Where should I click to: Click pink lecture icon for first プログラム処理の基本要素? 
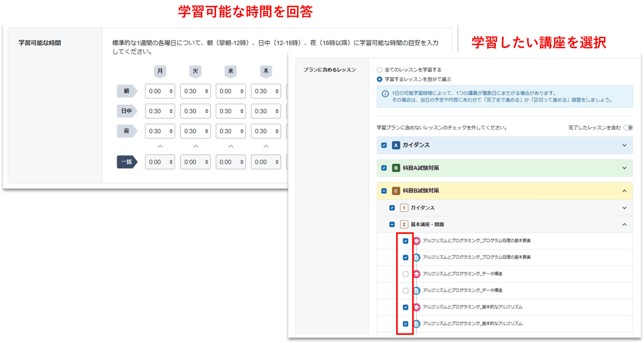416,241
